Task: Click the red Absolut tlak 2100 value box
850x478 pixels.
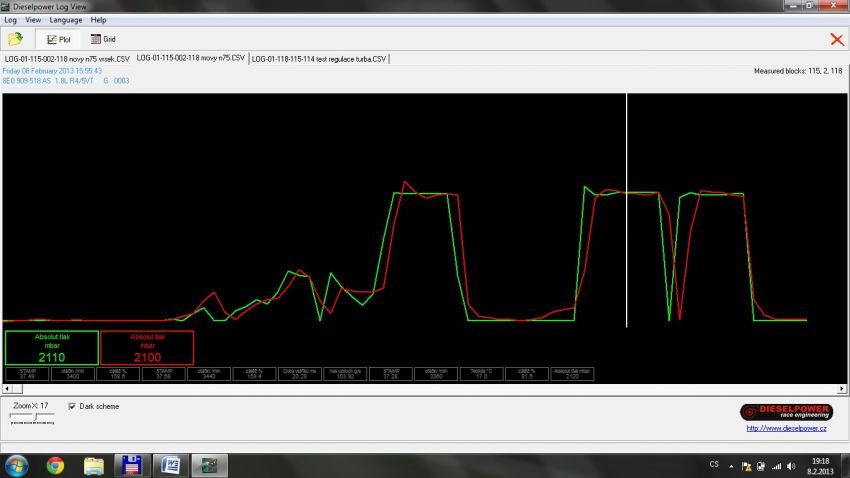Action: tap(147, 347)
